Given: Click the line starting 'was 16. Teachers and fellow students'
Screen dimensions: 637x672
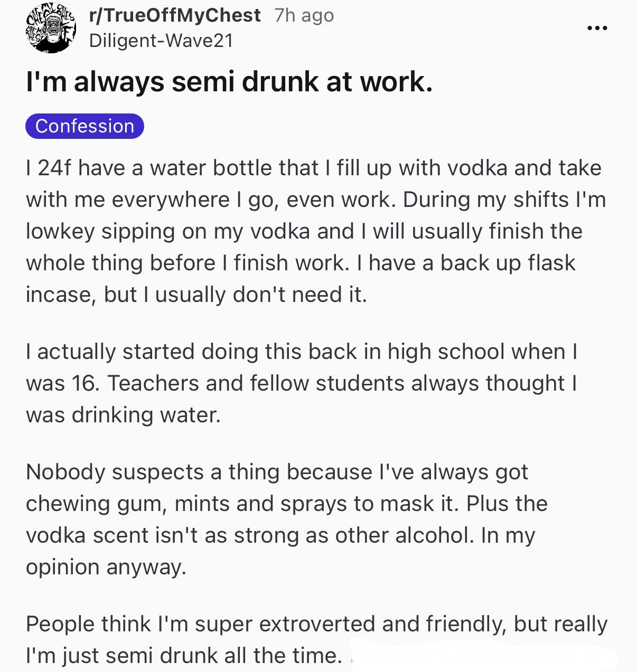Looking at the screenshot, I should pos(301,383).
